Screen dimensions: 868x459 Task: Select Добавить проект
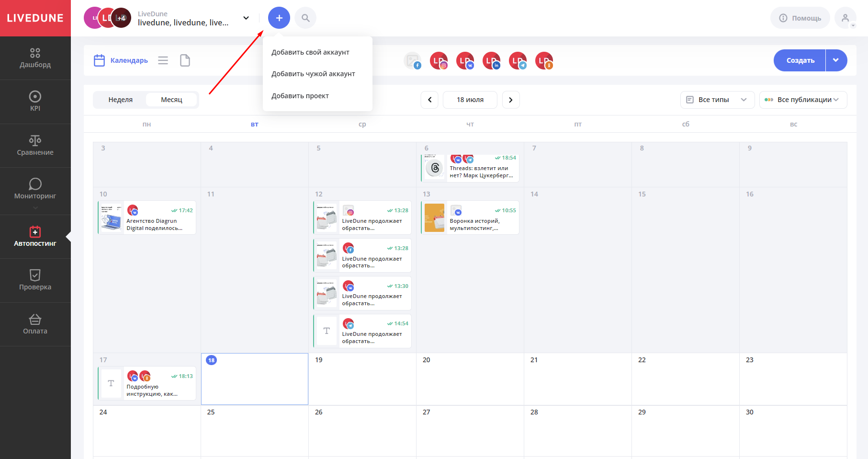[x=300, y=96]
